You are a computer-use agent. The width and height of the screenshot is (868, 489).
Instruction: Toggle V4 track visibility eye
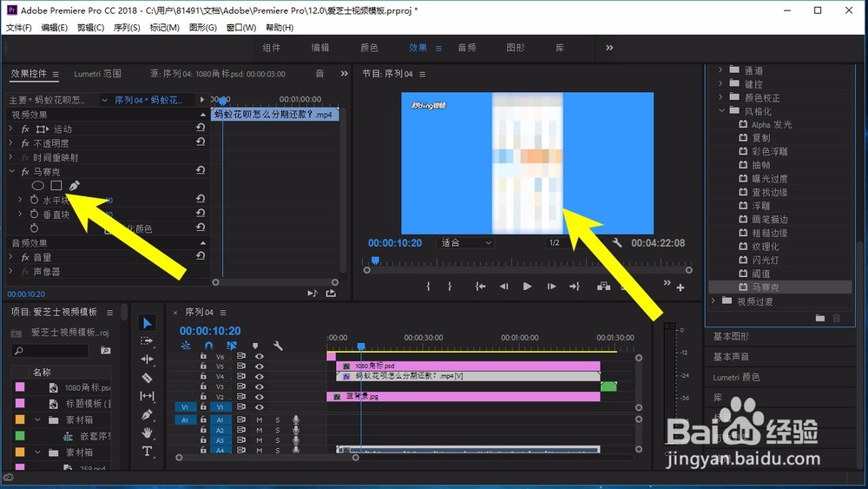[259, 376]
